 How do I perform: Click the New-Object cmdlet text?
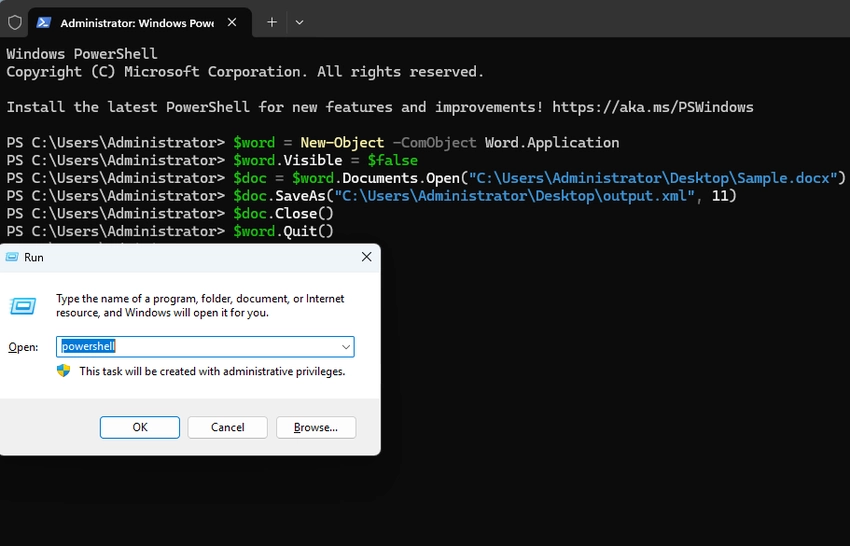(x=342, y=143)
